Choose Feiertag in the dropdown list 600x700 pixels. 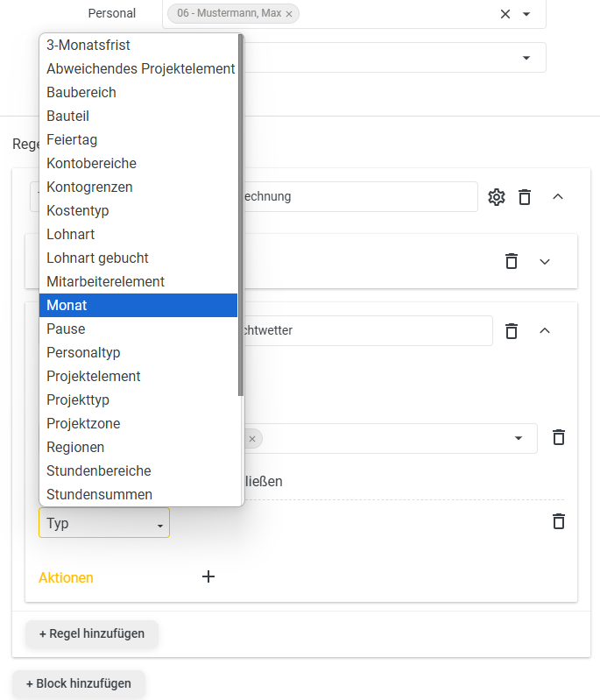coord(138,139)
